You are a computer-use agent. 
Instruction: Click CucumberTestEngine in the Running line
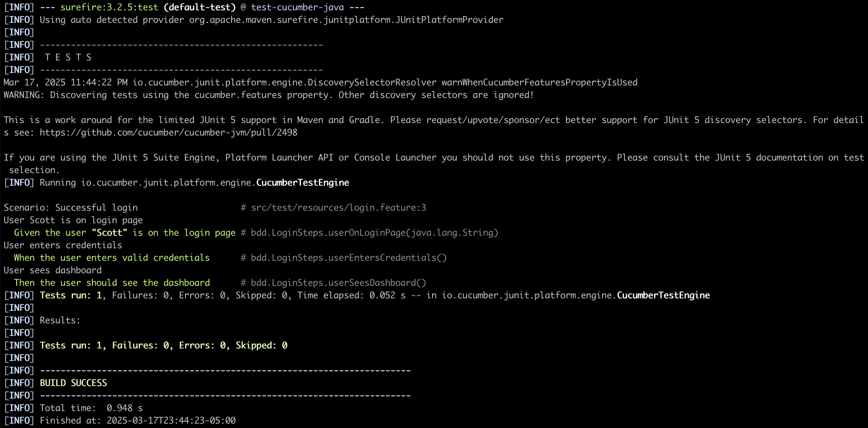point(303,183)
